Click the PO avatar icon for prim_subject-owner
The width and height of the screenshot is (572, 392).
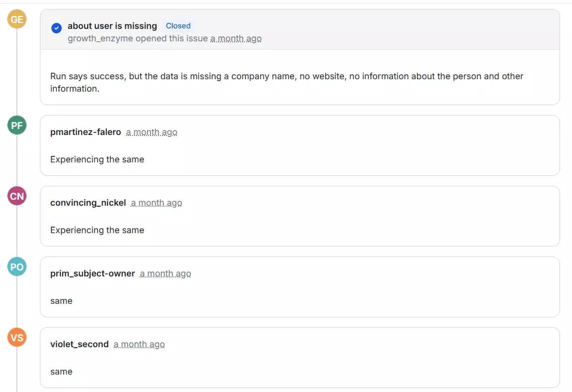pyautogui.click(x=16, y=266)
